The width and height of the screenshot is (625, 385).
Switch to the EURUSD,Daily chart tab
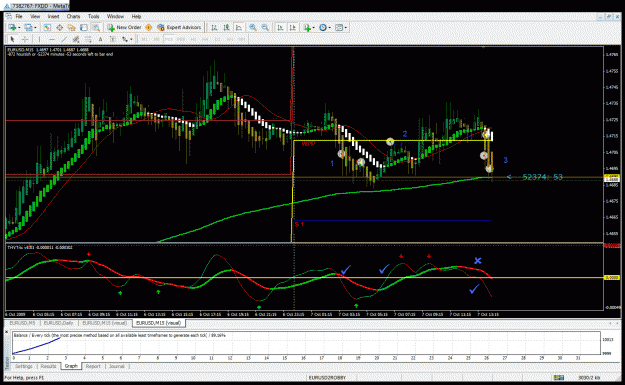pyautogui.click(x=58, y=323)
